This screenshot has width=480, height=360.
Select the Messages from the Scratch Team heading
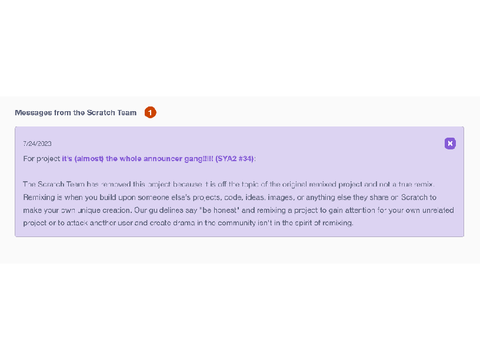[x=76, y=113]
